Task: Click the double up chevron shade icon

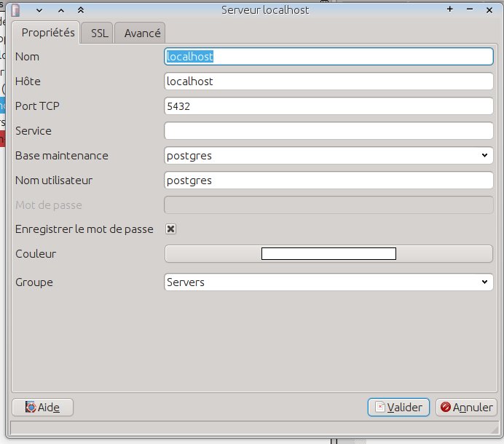Action: 80,10
